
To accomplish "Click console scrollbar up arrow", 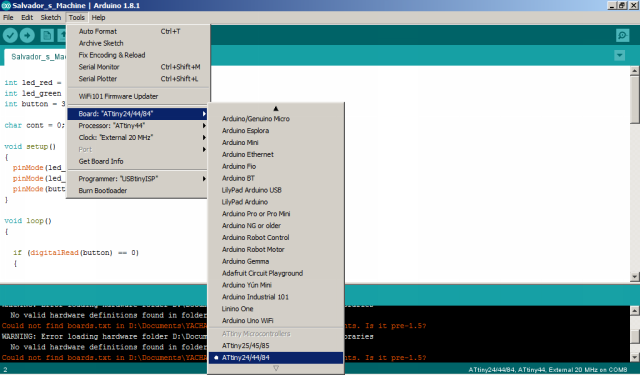I will click(x=635, y=311).
